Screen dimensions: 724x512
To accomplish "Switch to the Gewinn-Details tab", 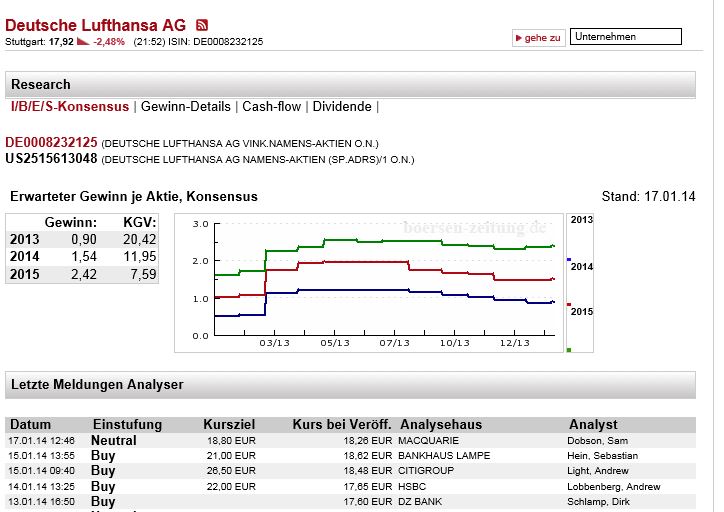I will tap(186, 107).
